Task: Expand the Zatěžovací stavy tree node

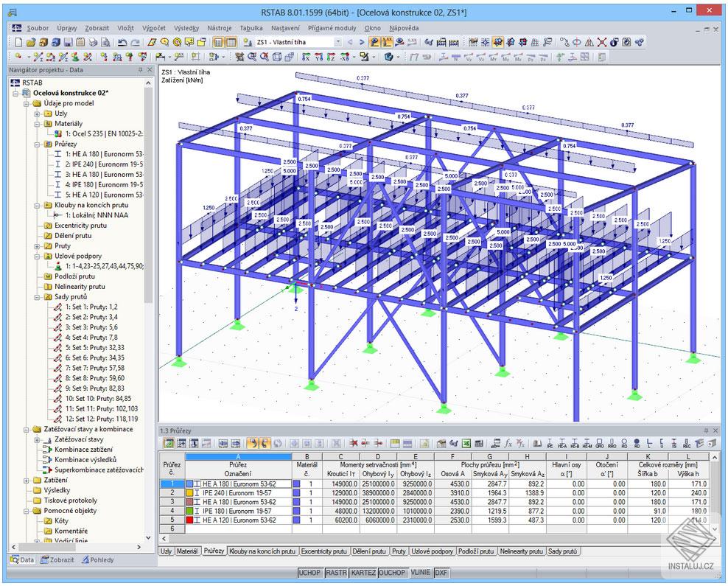Action: point(37,439)
